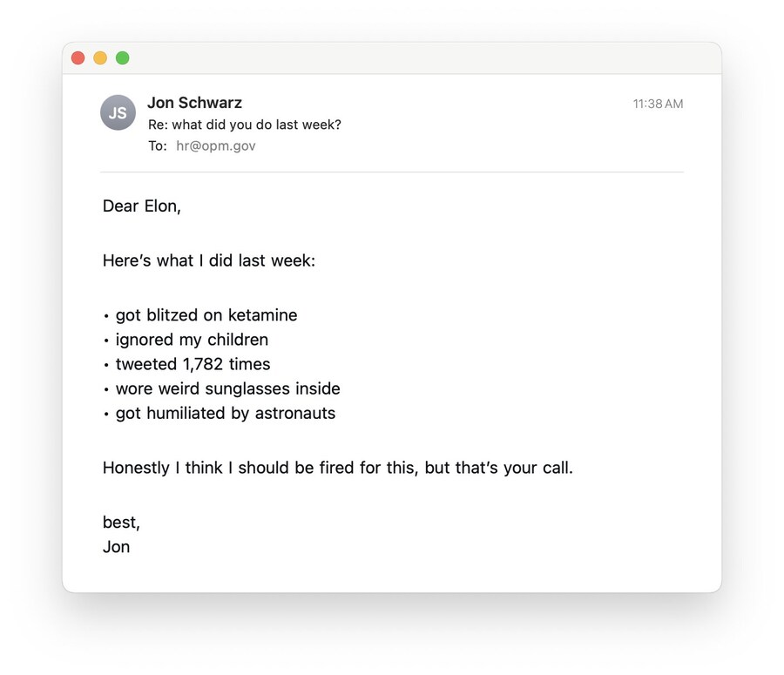Click the "Dear Elon," greeting line
Screen dimensions: 784x675
click(141, 206)
